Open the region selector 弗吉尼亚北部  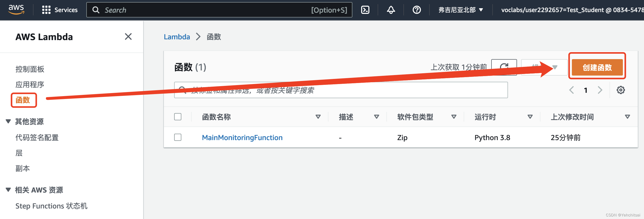461,10
